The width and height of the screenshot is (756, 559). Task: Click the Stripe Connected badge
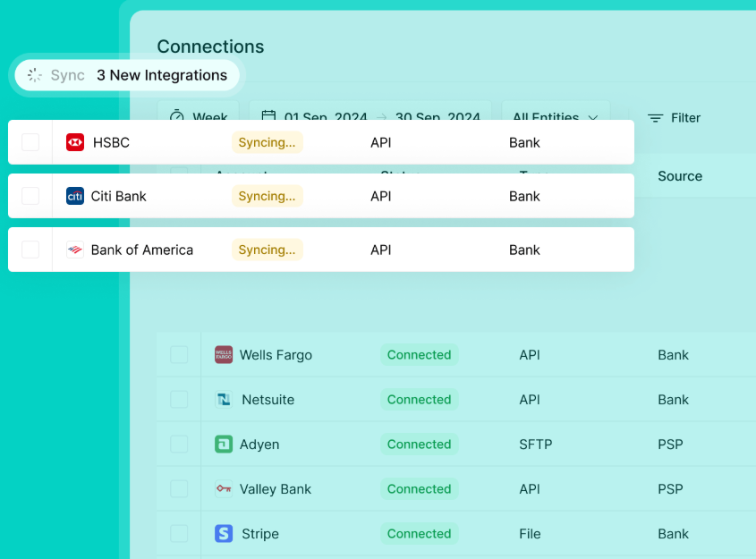(419, 533)
